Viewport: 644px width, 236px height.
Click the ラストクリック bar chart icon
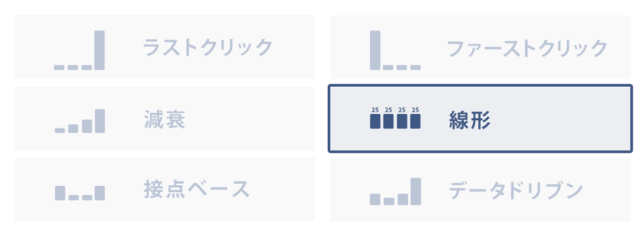tap(79, 50)
